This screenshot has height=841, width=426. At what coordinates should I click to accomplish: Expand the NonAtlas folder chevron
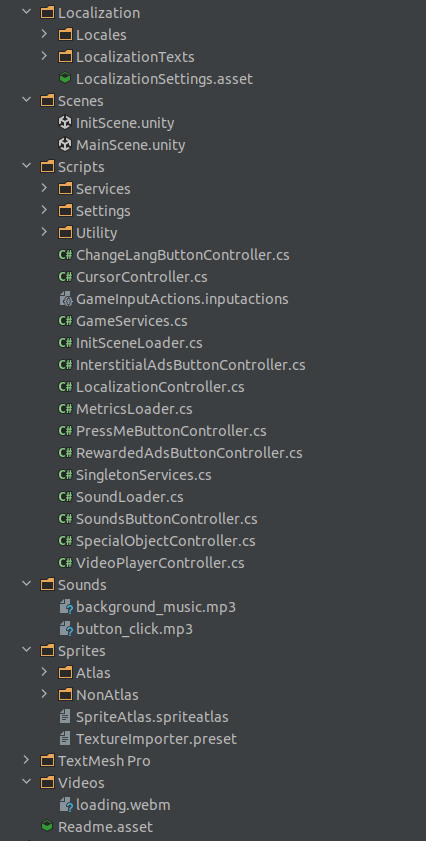tap(45, 694)
